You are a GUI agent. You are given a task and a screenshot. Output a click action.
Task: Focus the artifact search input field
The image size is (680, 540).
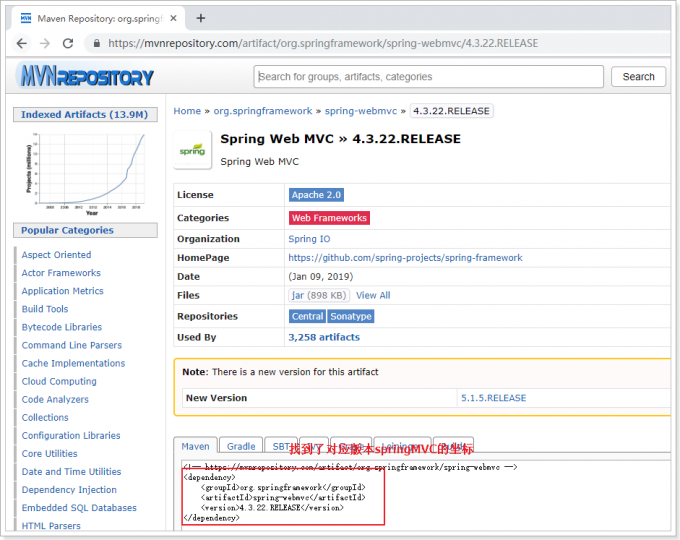click(429, 77)
